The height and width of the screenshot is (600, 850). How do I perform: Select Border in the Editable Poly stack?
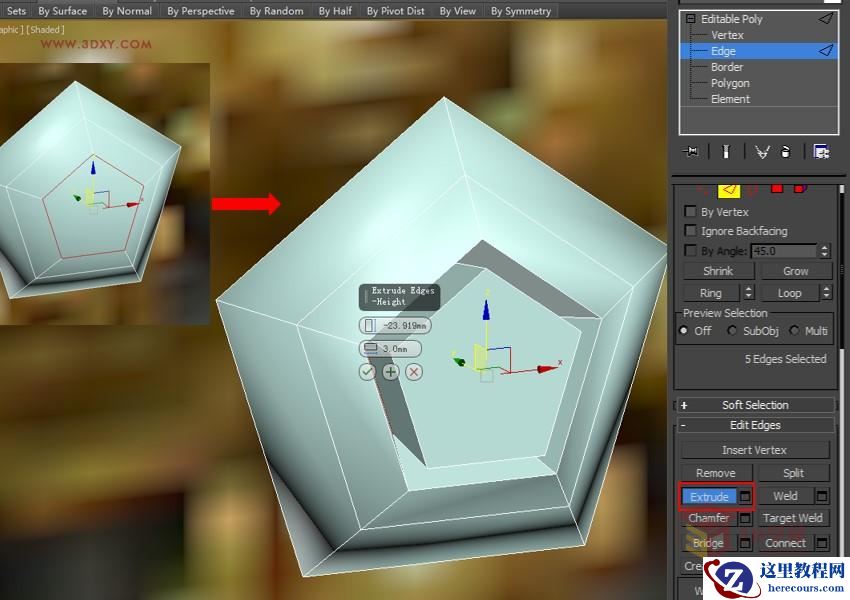[728, 66]
